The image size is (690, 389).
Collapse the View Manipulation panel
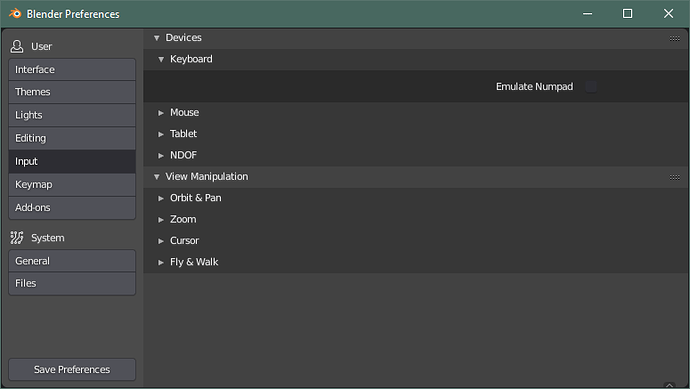click(157, 177)
